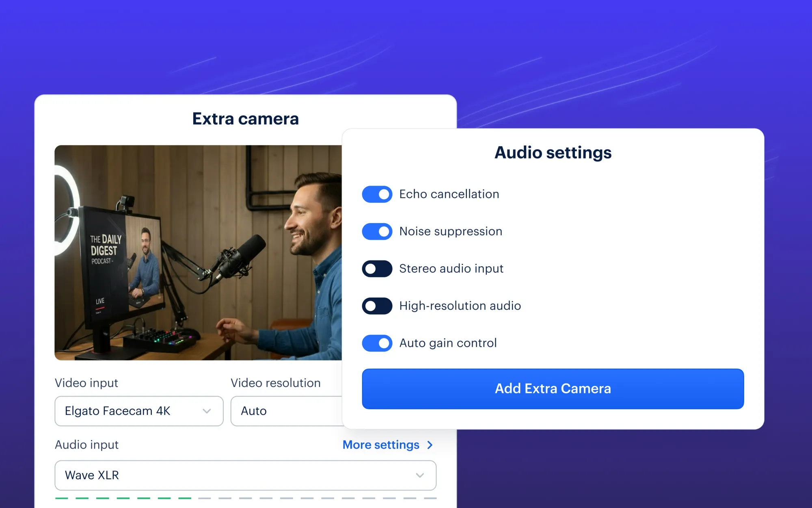
Task: Click the Add Extra Camera button
Action: 553,389
